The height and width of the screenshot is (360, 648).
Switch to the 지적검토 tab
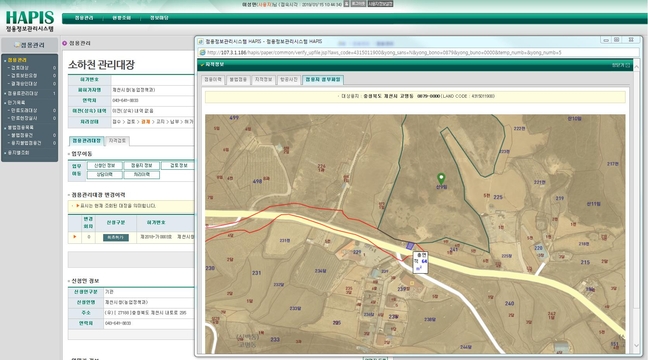point(117,141)
